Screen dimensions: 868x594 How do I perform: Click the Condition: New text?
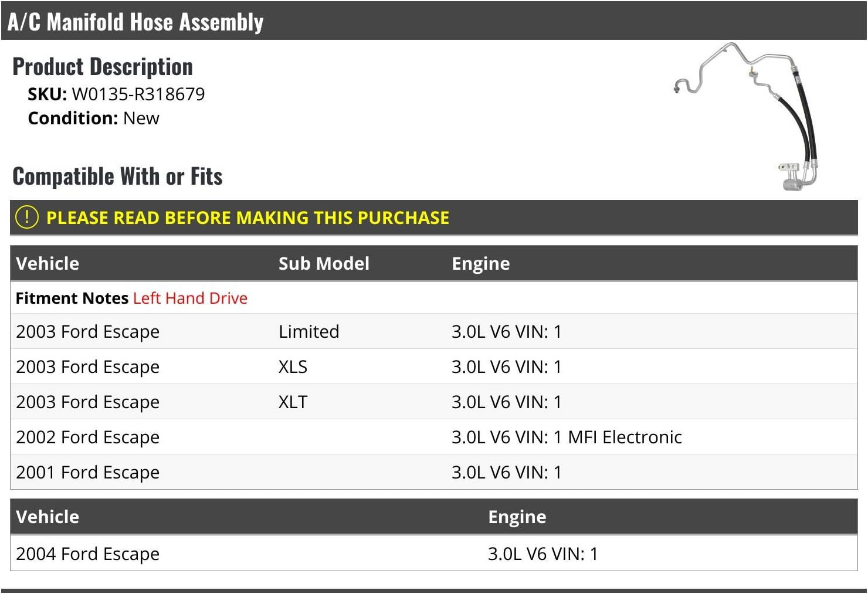pos(93,118)
